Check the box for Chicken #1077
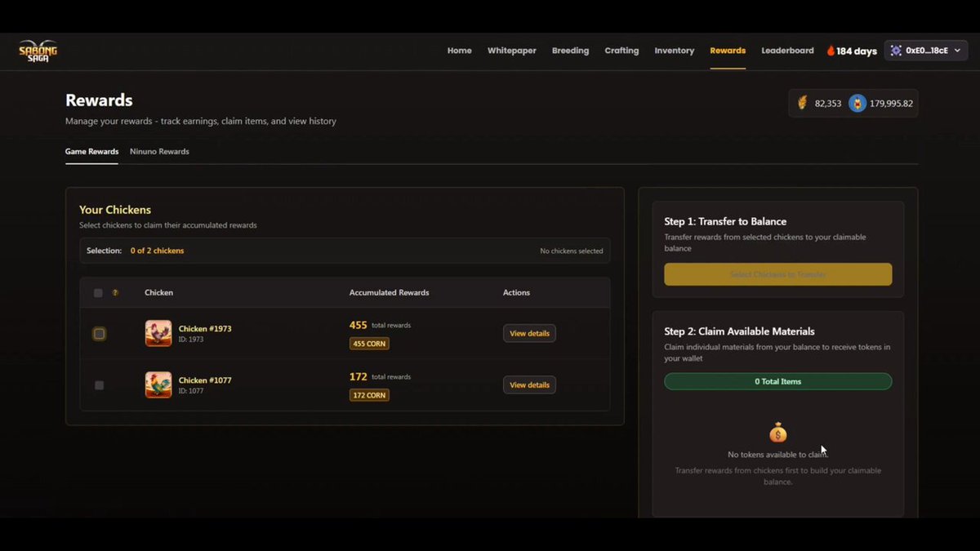980x551 pixels. [x=99, y=385]
